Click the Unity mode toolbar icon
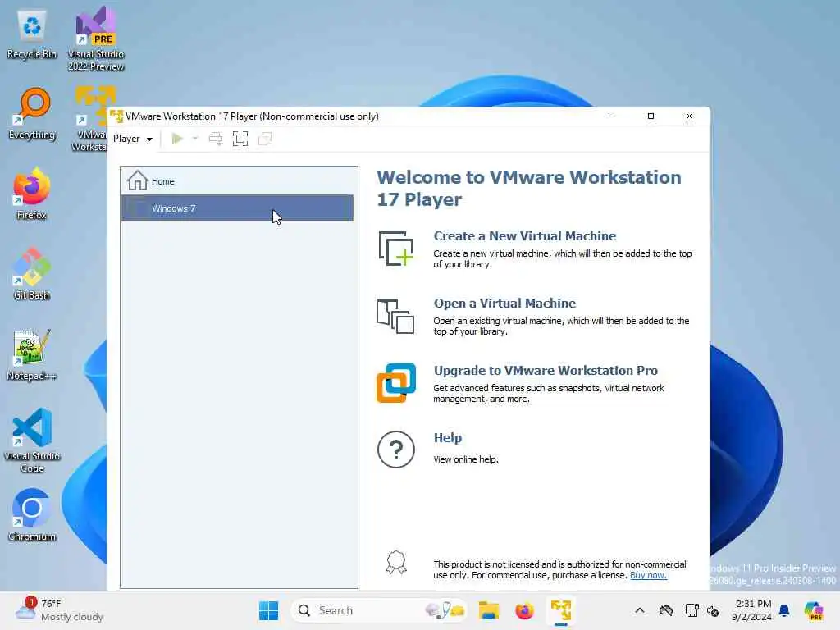 coord(265,139)
